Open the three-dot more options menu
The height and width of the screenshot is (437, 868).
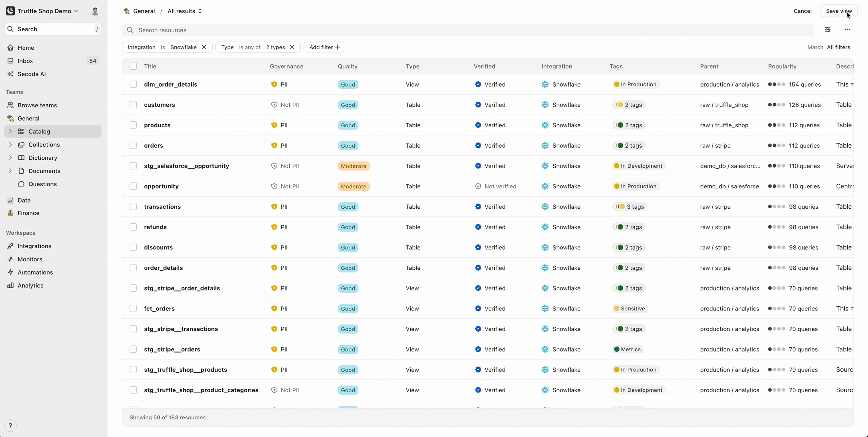click(x=847, y=29)
